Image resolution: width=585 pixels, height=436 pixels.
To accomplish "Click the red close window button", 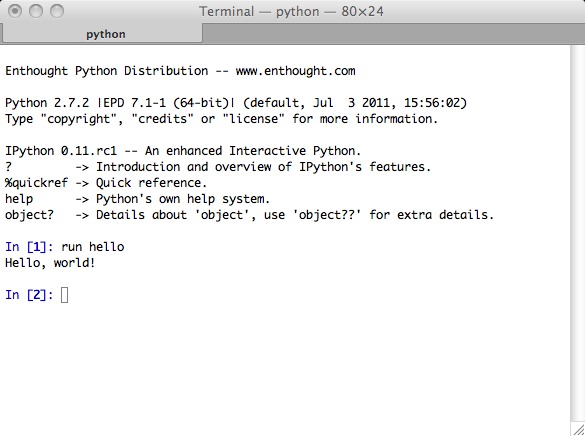I will (x=15, y=11).
